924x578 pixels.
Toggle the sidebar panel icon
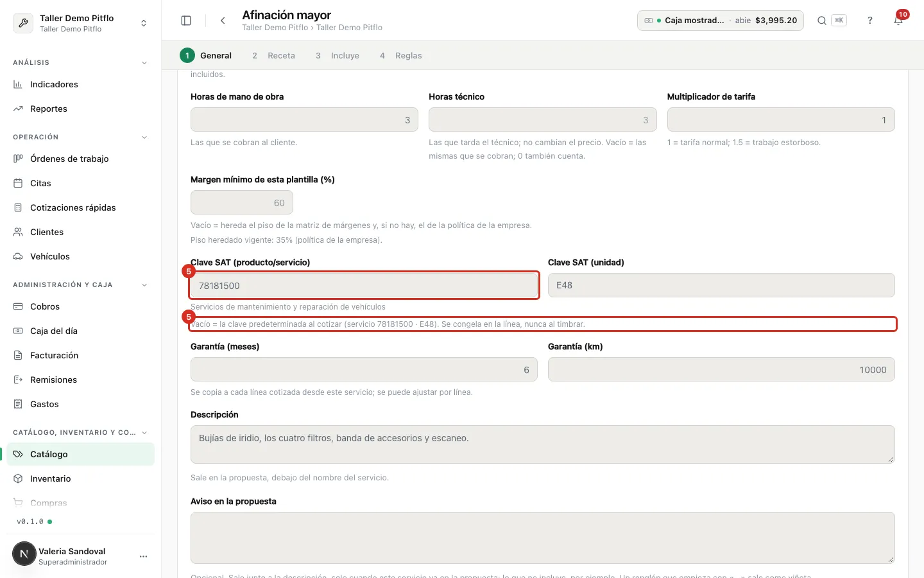point(186,21)
